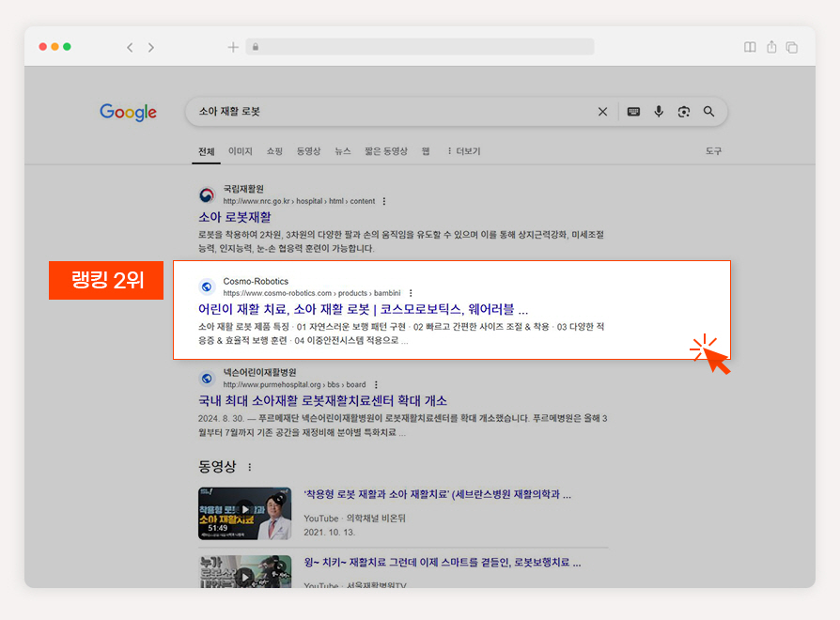Go back with browser back arrow
Screen dimensions: 840x620
(x=130, y=47)
